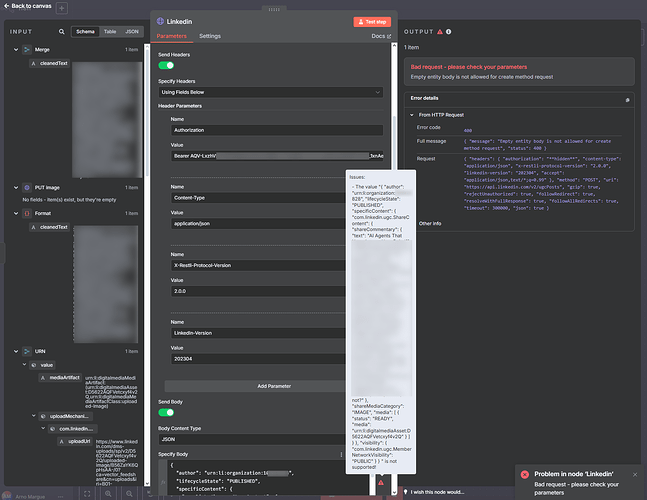Click the red warning icon under the issues tooltip
This screenshot has height=500, width=647.
tap(381, 482)
